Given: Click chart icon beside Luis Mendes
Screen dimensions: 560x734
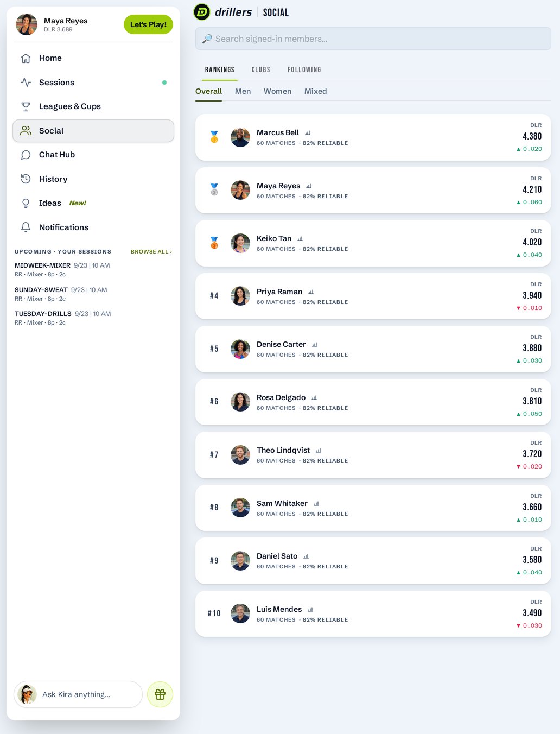Looking at the screenshot, I should point(310,610).
